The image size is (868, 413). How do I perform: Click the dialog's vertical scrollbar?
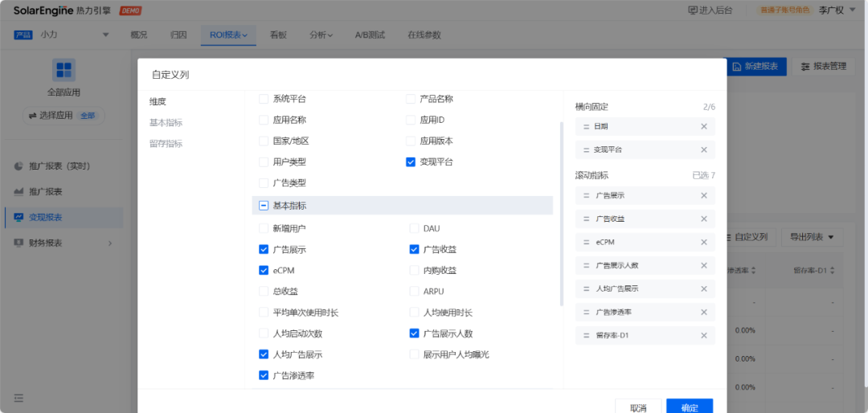pyautogui.click(x=562, y=214)
